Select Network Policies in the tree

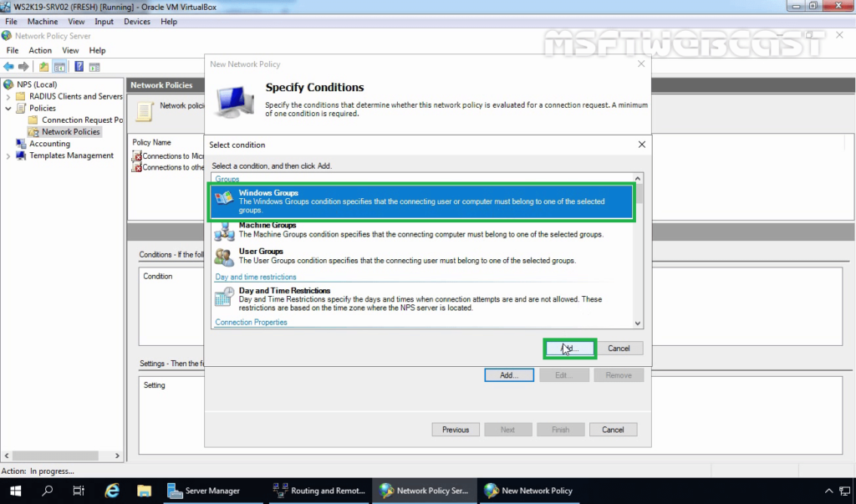70,132
